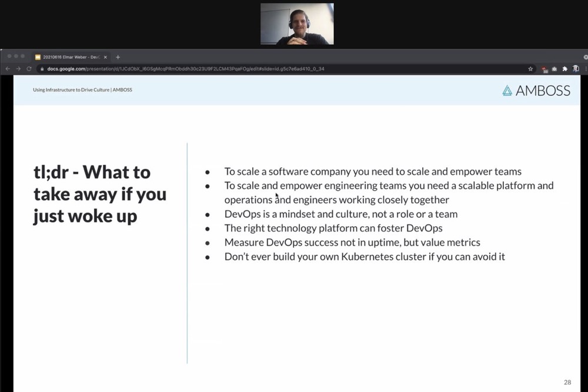Viewport: 588px width, 392px height.
Task: Click slide page number 28
Action: coord(567,382)
